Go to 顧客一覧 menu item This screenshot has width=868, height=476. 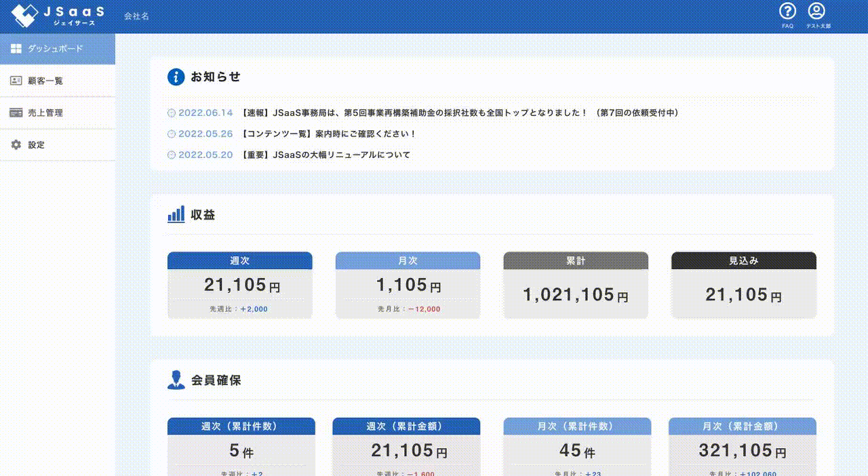(x=45, y=81)
